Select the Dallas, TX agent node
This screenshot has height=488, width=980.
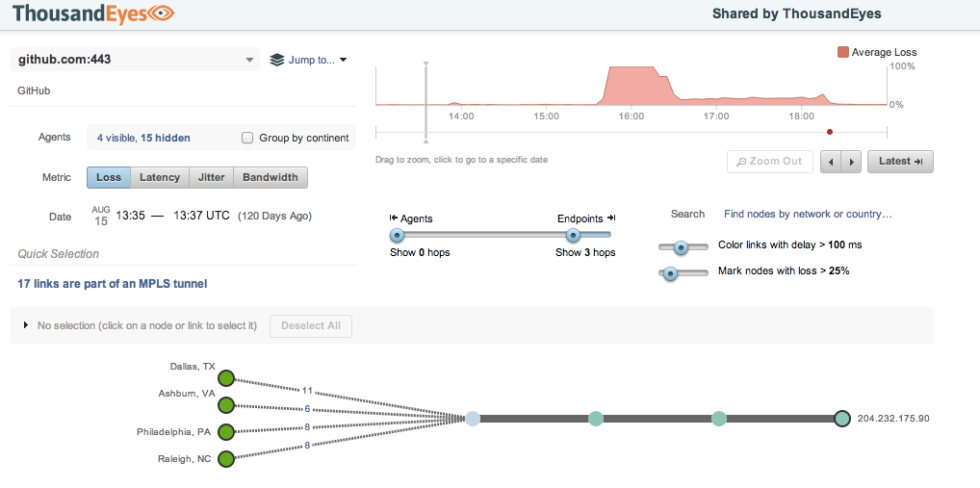point(226,378)
